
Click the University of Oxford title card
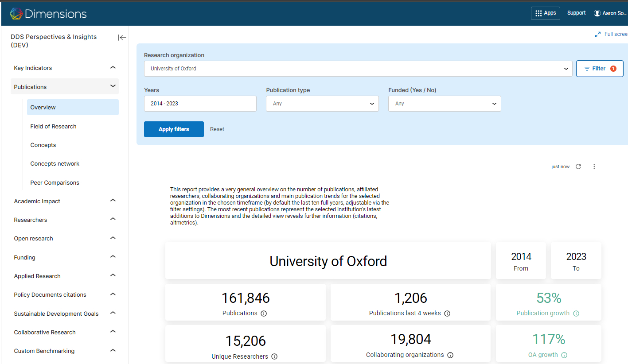[x=328, y=260]
